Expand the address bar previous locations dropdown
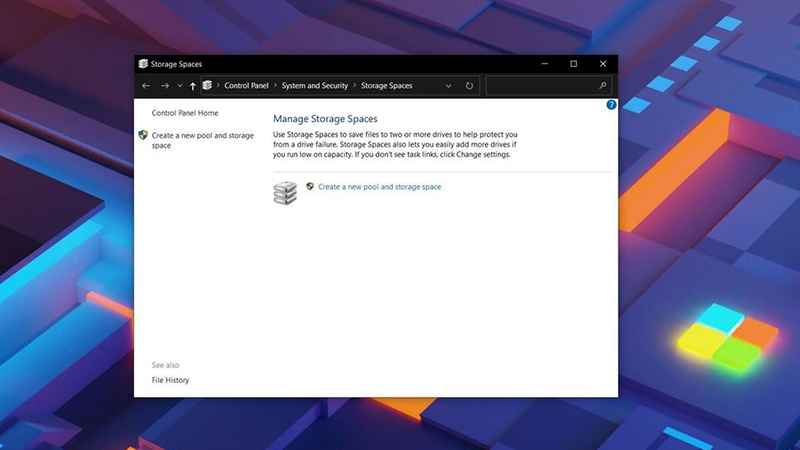Viewport: 800px width, 450px height. [449, 86]
